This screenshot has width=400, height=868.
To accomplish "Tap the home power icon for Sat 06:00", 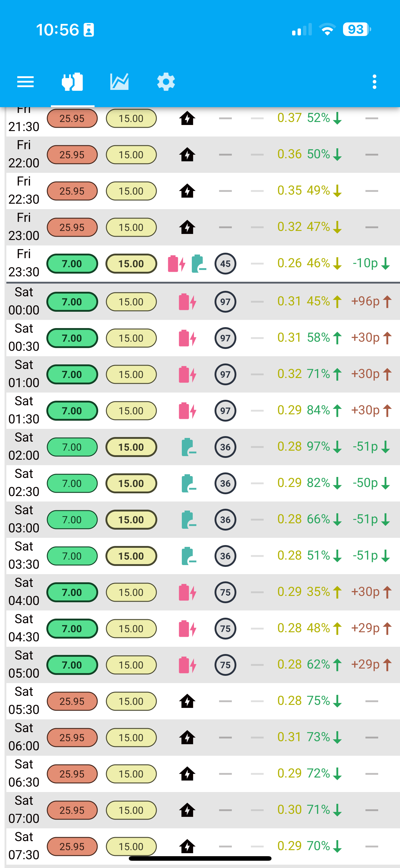I will (187, 738).
